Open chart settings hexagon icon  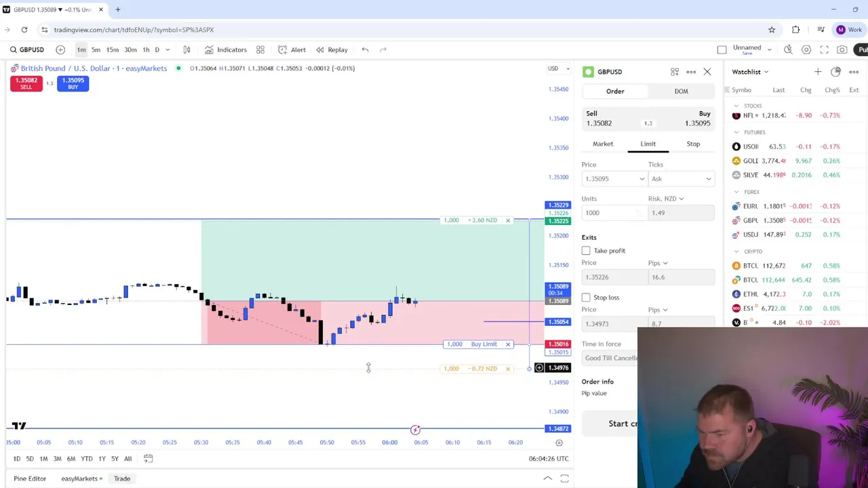coord(806,49)
